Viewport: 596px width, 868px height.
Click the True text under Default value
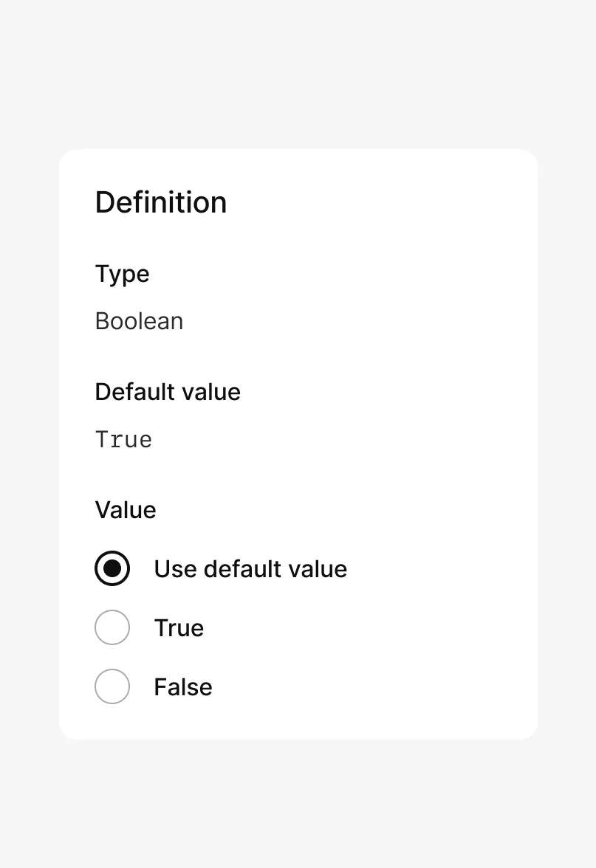124,440
